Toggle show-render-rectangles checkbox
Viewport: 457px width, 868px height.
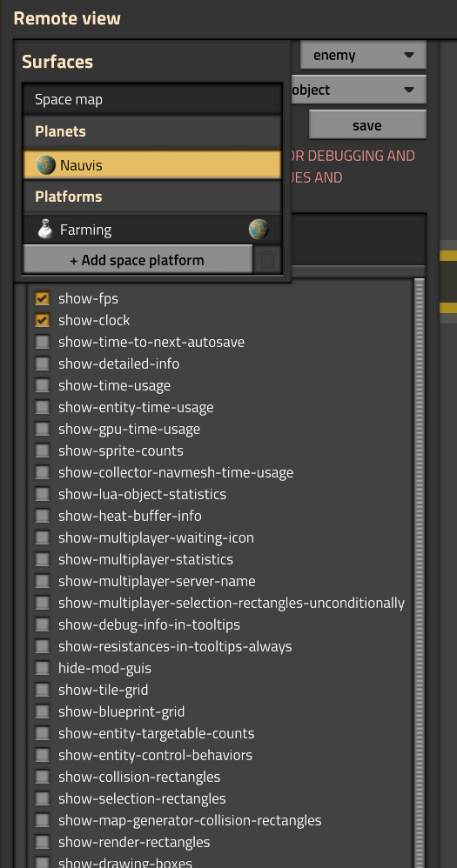[x=42, y=842]
